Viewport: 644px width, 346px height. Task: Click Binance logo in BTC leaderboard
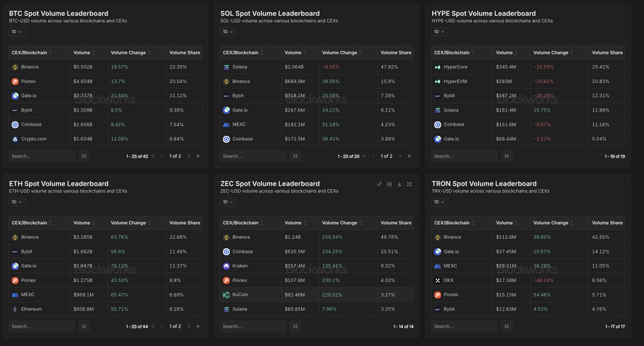[15, 67]
